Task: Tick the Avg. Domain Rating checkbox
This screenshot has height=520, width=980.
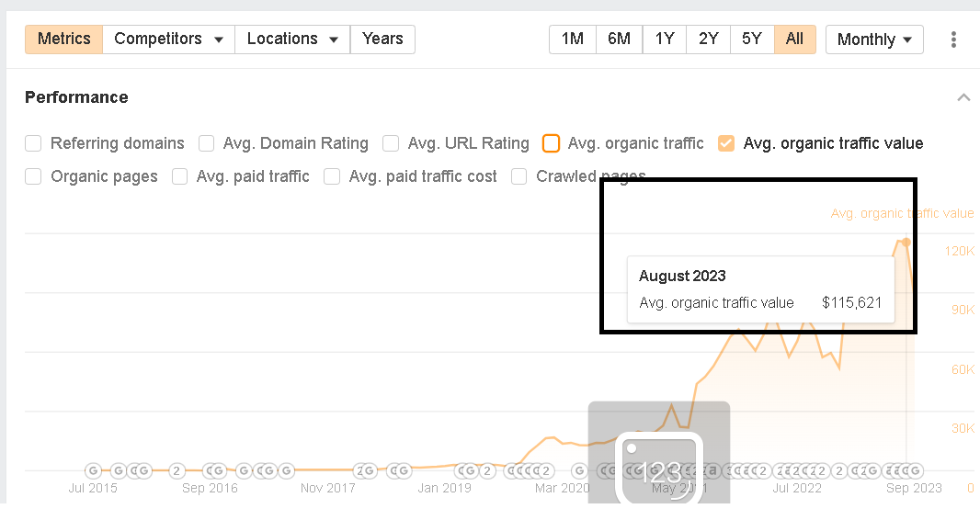Action: point(207,143)
